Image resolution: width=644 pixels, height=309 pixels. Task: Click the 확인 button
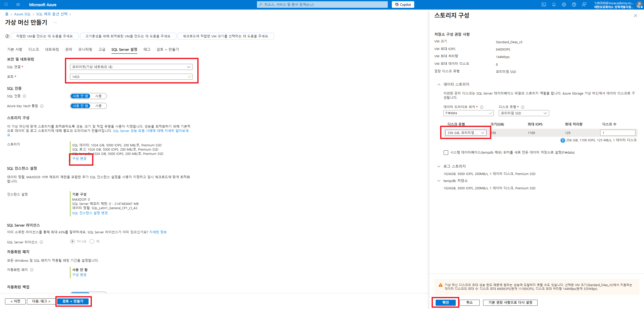(x=445, y=302)
